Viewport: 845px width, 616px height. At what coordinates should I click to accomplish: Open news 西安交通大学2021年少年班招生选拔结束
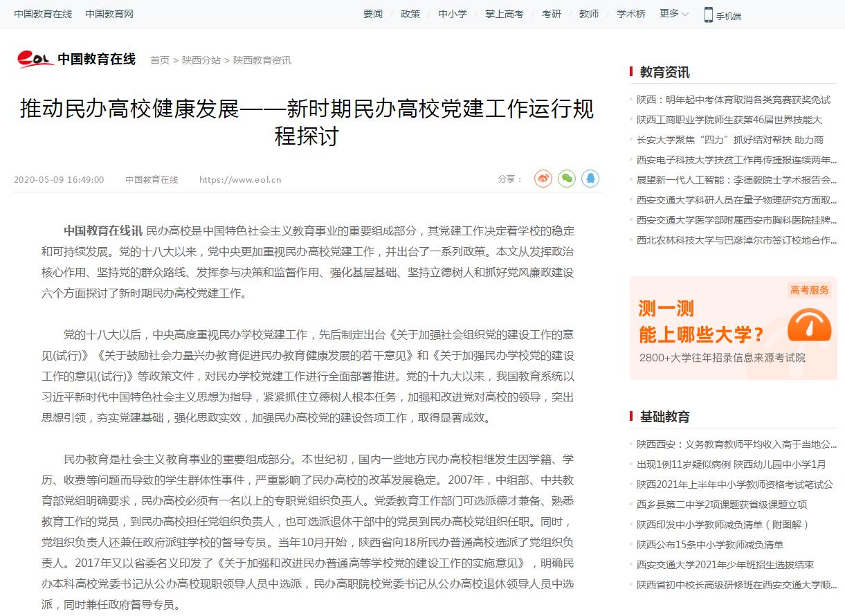725,565
